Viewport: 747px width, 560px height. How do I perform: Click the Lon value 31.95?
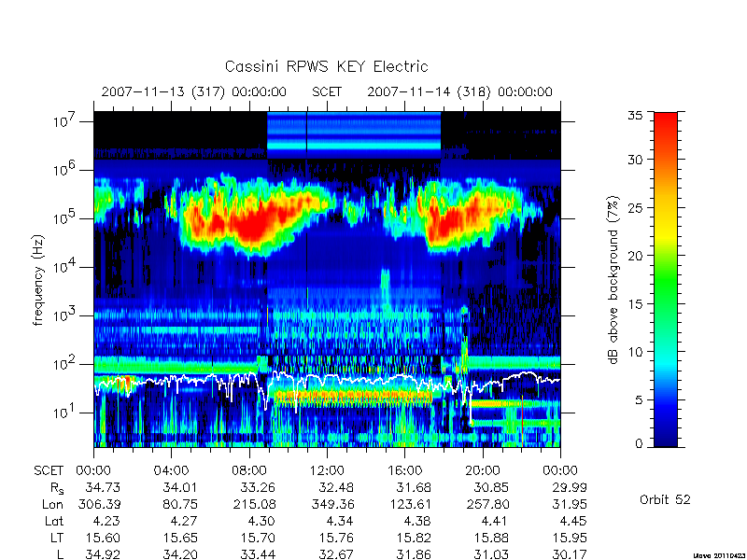click(x=569, y=504)
